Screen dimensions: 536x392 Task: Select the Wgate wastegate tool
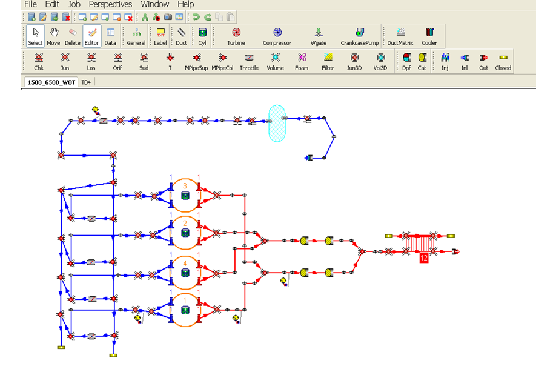click(x=318, y=36)
